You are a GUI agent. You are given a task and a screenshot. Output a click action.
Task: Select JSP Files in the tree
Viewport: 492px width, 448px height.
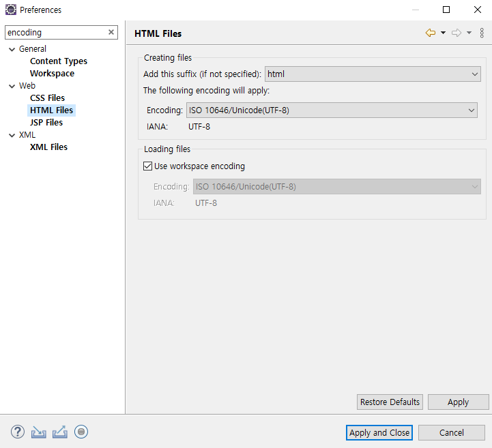point(46,122)
